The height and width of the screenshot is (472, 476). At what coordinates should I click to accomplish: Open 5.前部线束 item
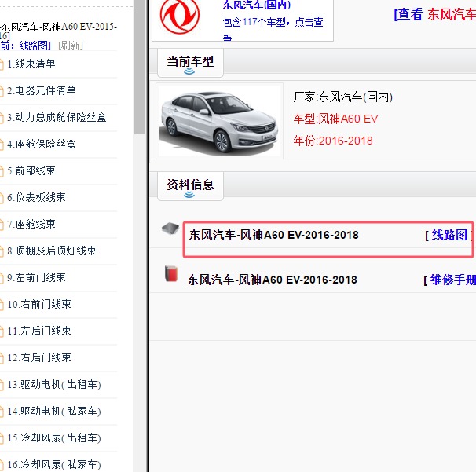click(31, 170)
